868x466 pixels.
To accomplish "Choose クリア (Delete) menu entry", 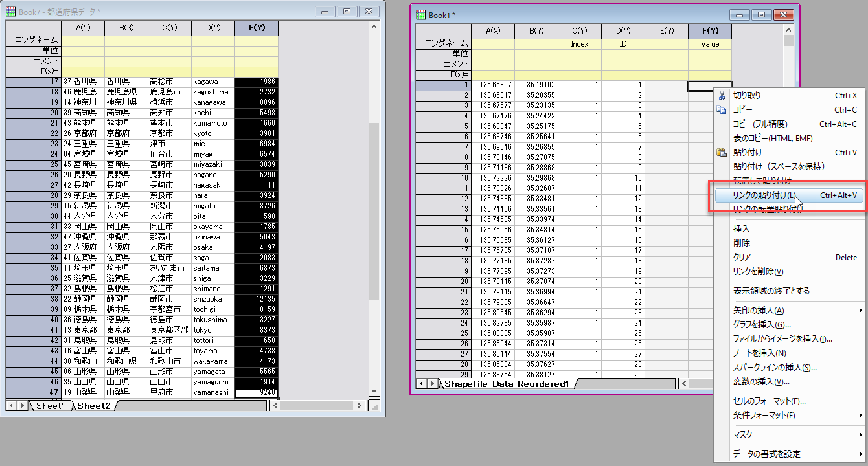I will coord(789,257).
